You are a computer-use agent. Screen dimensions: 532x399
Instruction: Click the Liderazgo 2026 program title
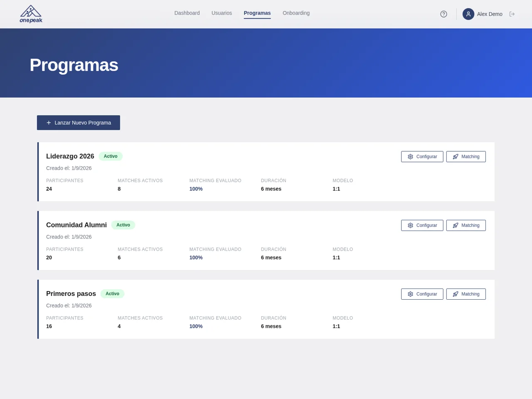click(70, 156)
